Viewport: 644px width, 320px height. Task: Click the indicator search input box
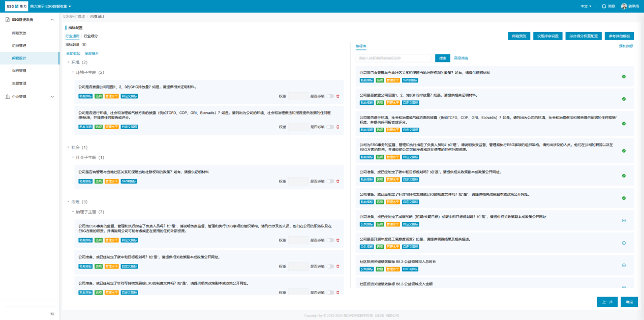394,58
